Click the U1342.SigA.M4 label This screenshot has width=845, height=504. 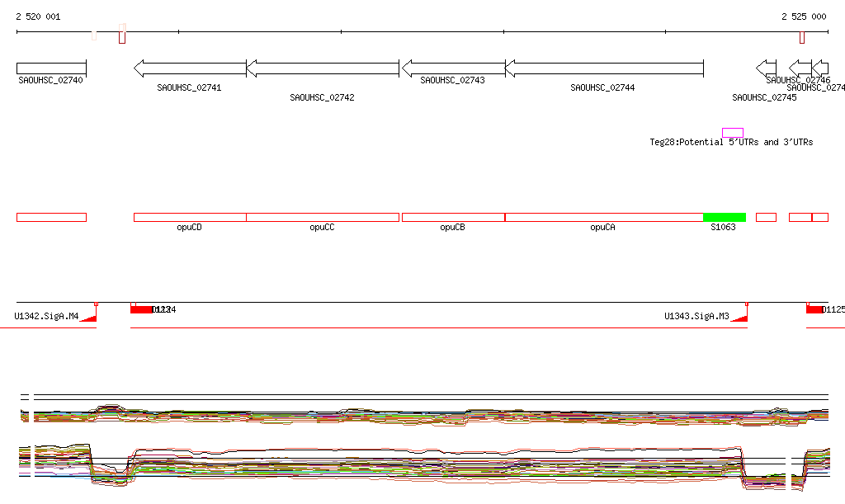(x=46, y=316)
